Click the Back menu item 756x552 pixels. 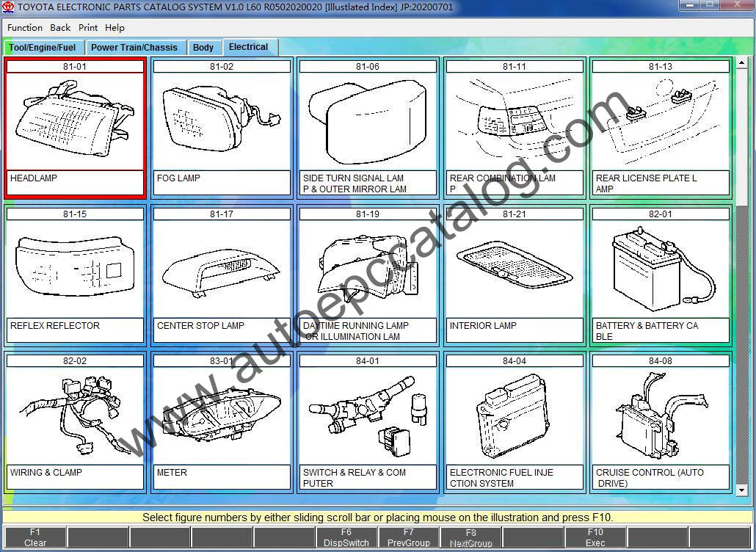tap(60, 27)
